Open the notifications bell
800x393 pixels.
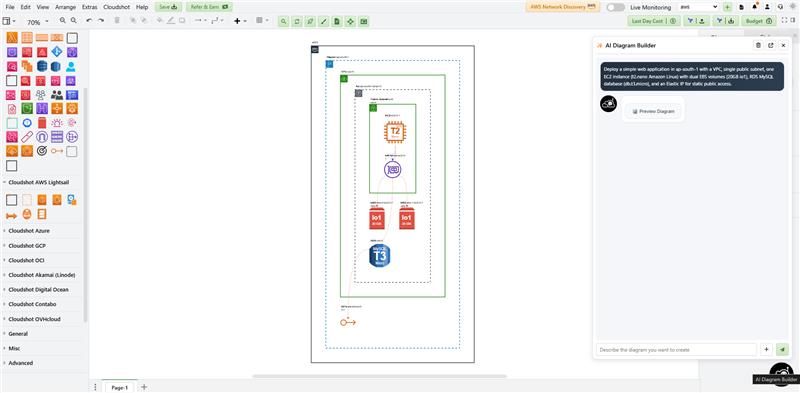755,7
